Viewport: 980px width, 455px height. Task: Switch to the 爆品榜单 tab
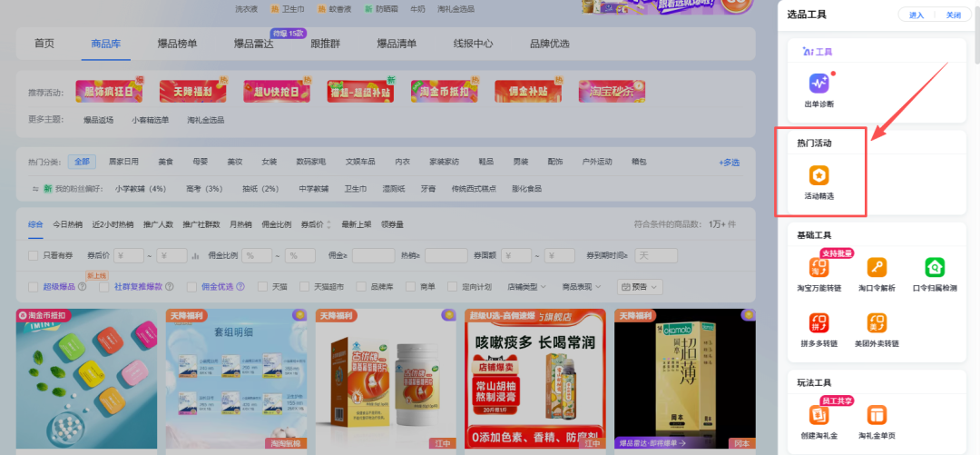[178, 44]
